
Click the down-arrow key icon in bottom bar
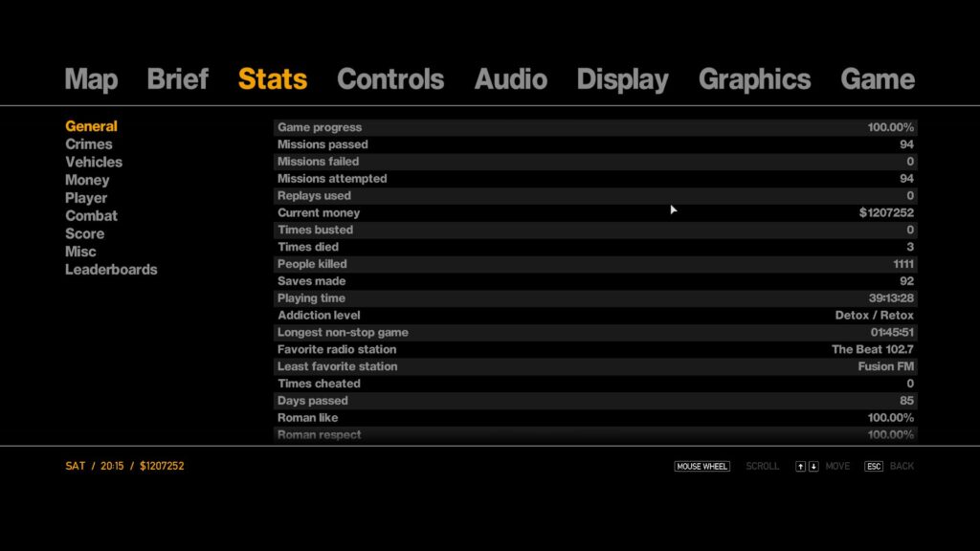(812, 466)
